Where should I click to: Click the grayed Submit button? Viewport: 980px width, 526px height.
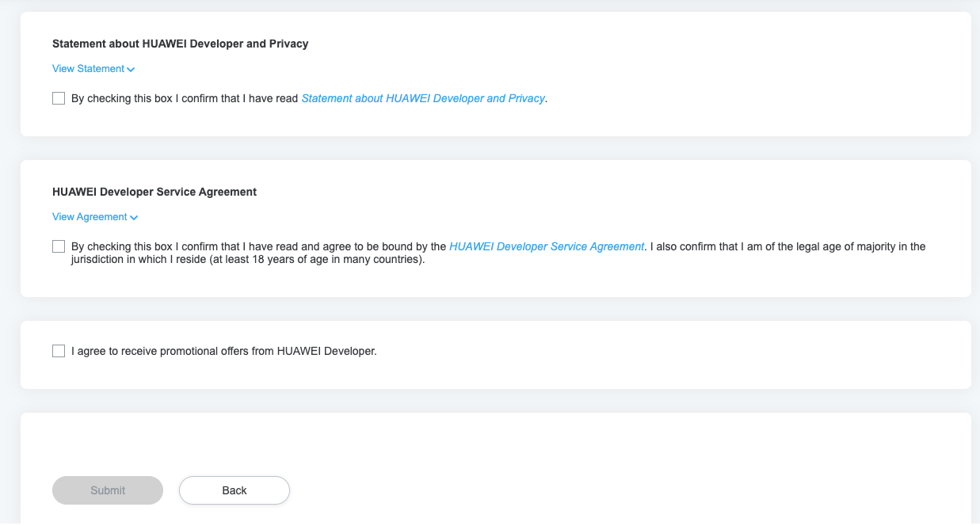tap(108, 490)
